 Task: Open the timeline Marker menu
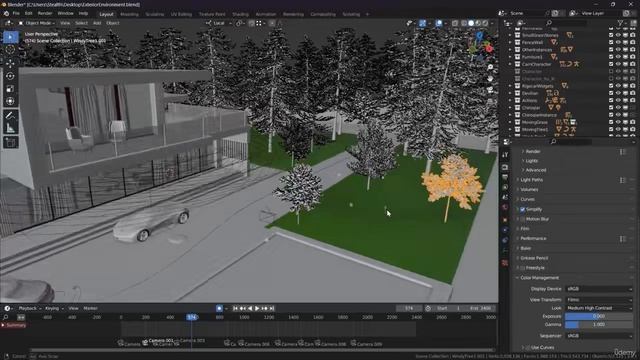tap(90, 309)
